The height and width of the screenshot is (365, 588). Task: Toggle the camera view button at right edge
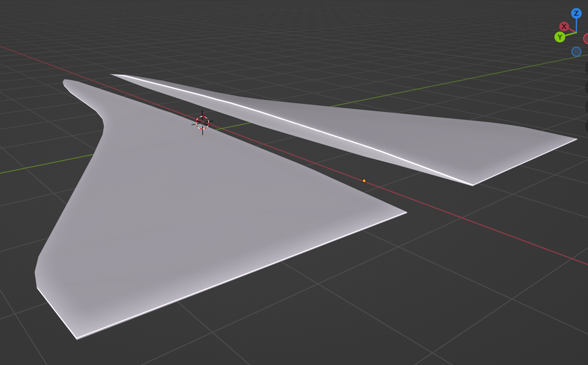point(586,107)
